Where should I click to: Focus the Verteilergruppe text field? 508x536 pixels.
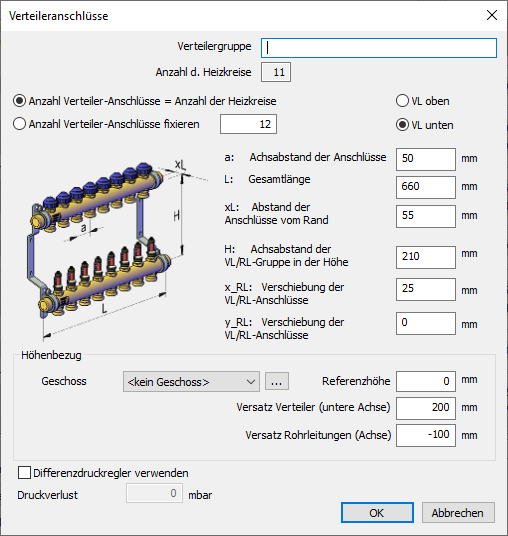379,48
